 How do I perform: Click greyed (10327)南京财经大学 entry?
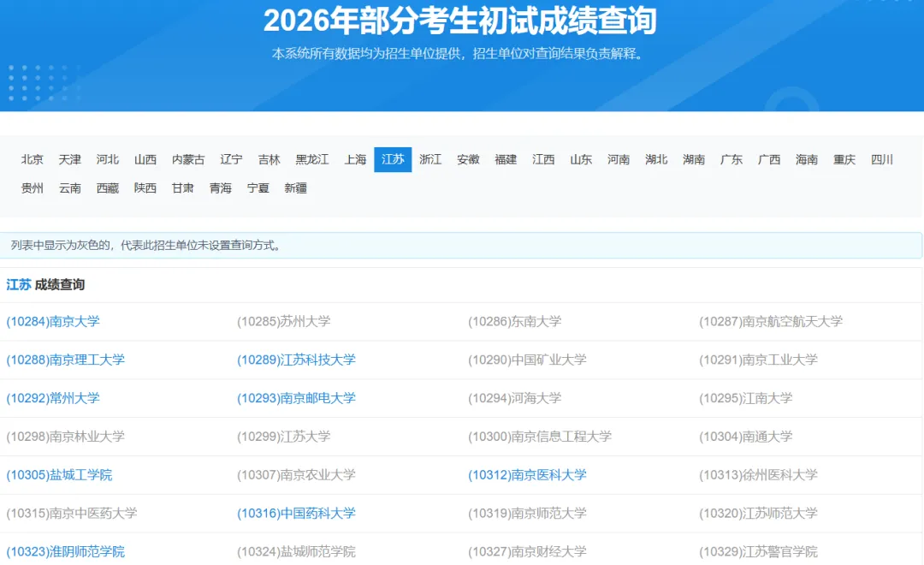(527, 551)
